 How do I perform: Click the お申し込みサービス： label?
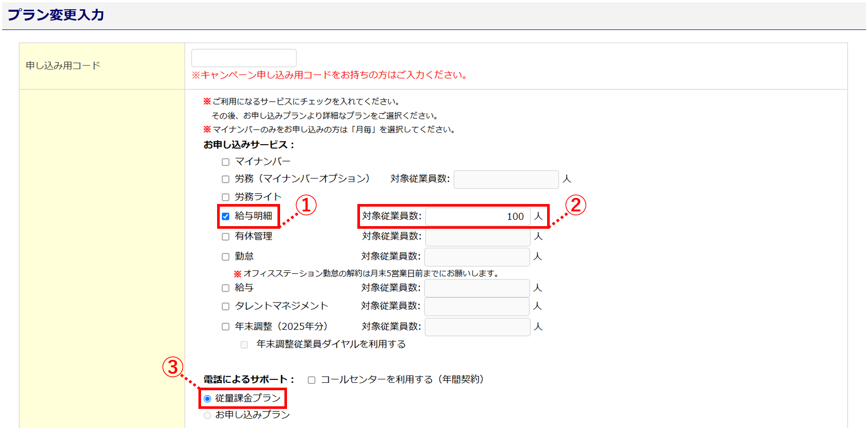click(x=249, y=145)
